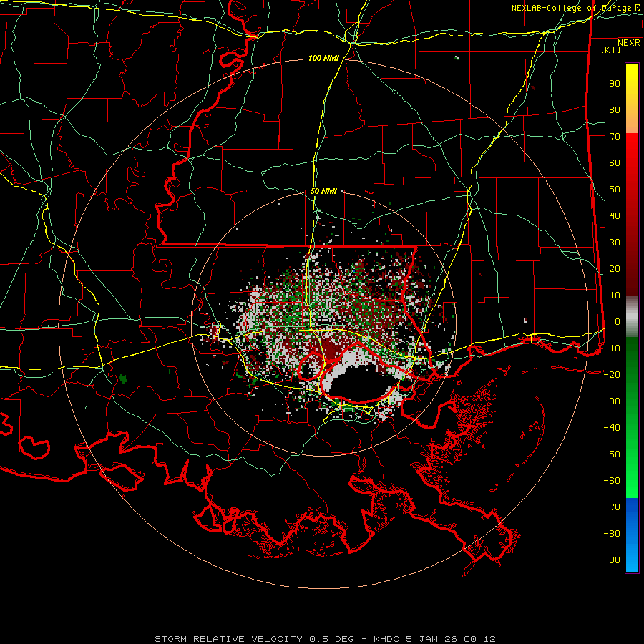Select the positive 50 knot scale label
The height and width of the screenshot is (644, 644).
[x=615, y=190]
